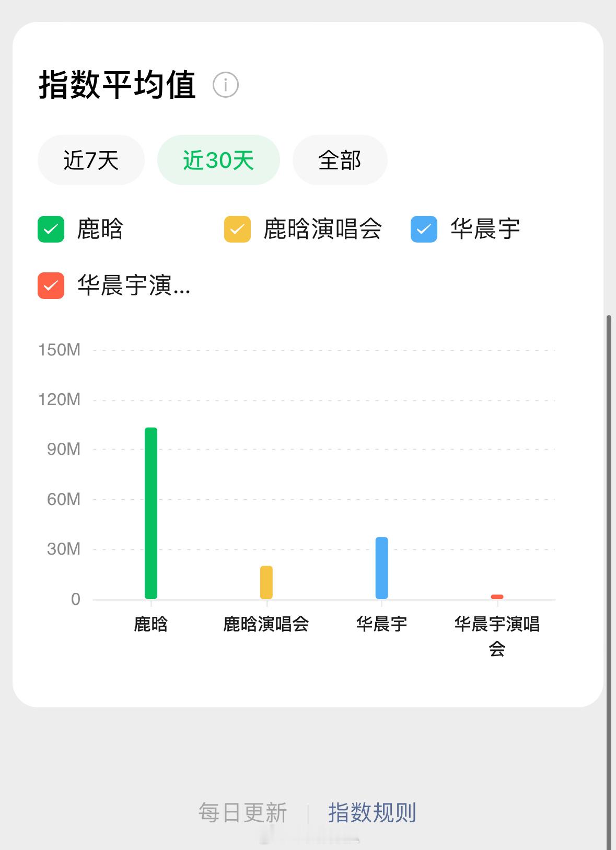The height and width of the screenshot is (850, 616).
Task: Click the 华晨宇 x-axis label
Action: 382,624
